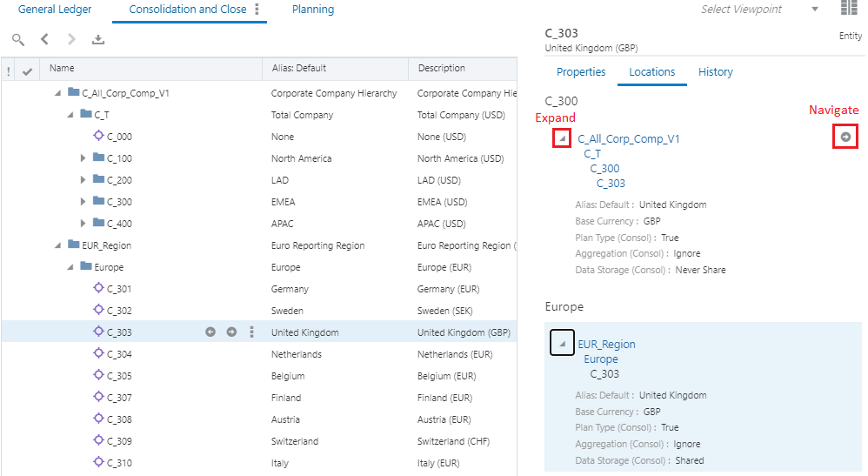Select the C_307 node icon
The height and width of the screenshot is (476, 868).
[98, 396]
